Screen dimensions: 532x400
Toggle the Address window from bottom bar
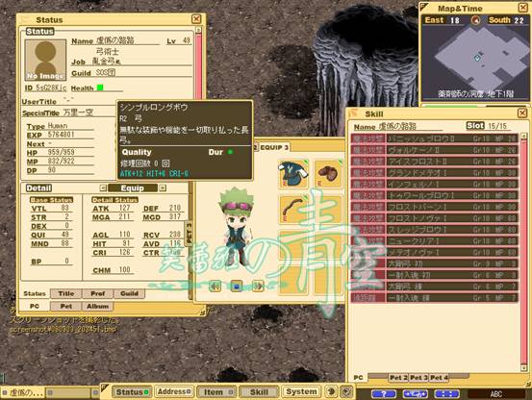[174, 392]
